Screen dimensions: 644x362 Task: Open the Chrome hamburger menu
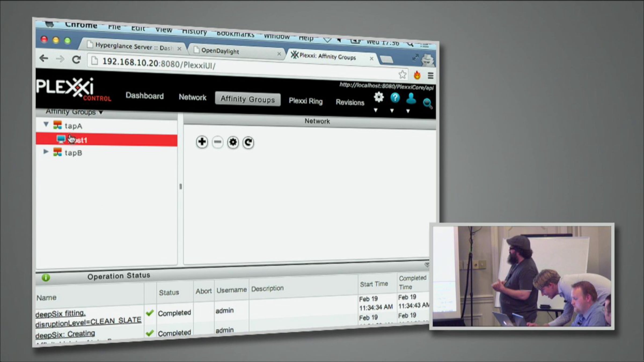pos(430,76)
